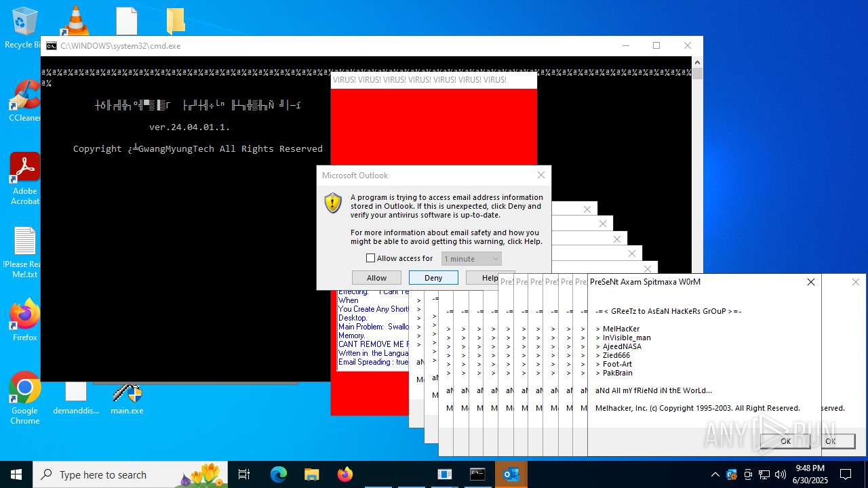This screenshot has width=868, height=488.
Task: Select the blank document icon on desktop
Action: click(127, 21)
